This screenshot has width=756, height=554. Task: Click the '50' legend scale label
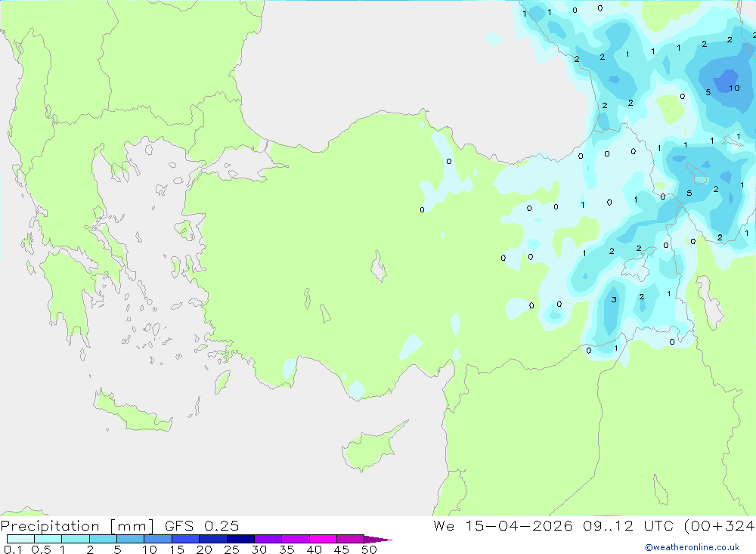coord(370,549)
